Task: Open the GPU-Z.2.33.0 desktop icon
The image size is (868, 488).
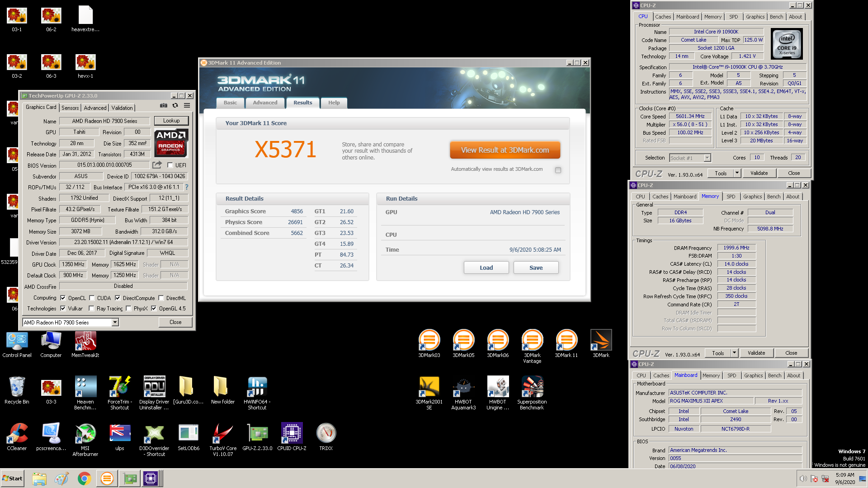Action: click(x=257, y=437)
